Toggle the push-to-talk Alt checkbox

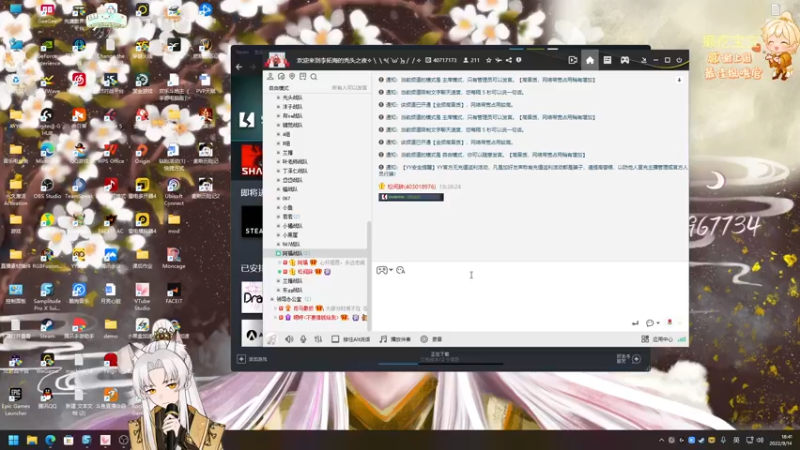pos(335,339)
